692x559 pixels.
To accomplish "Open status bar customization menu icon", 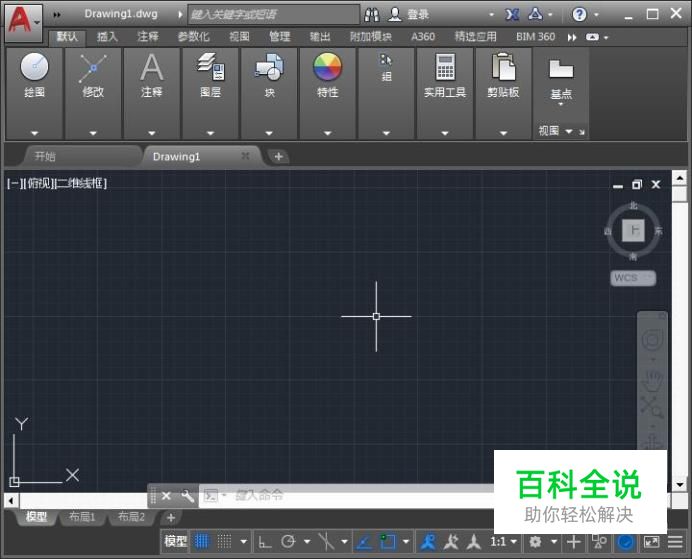I will [675, 541].
